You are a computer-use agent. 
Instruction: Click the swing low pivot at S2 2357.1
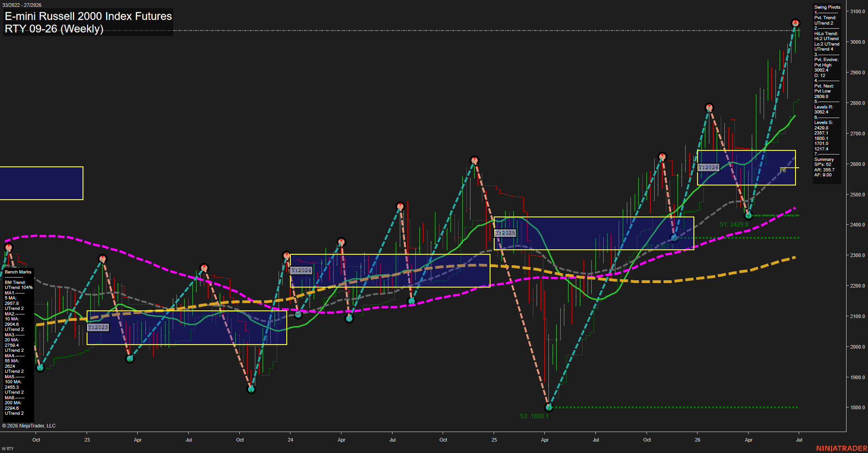[675, 237]
